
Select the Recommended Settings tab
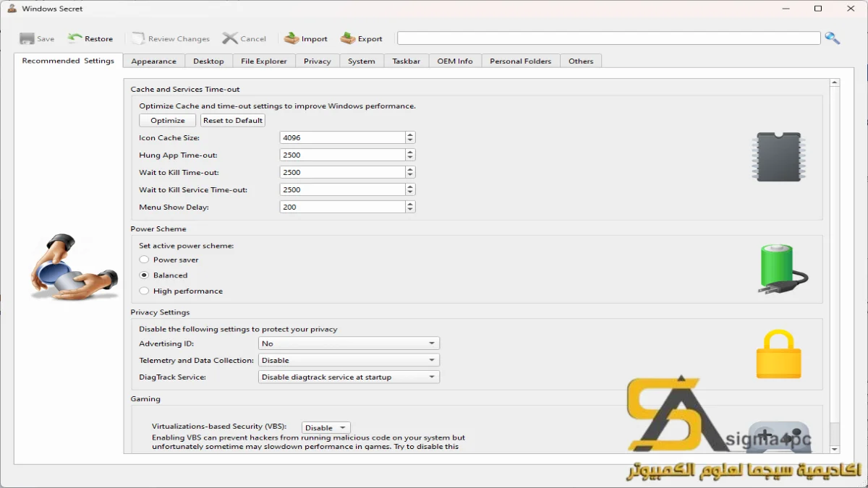click(x=68, y=61)
